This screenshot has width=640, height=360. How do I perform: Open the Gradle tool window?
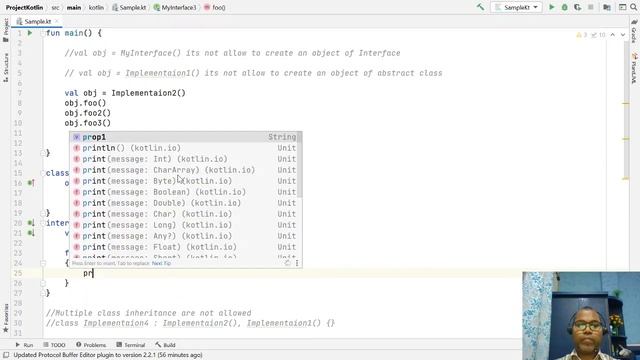pyautogui.click(x=634, y=31)
